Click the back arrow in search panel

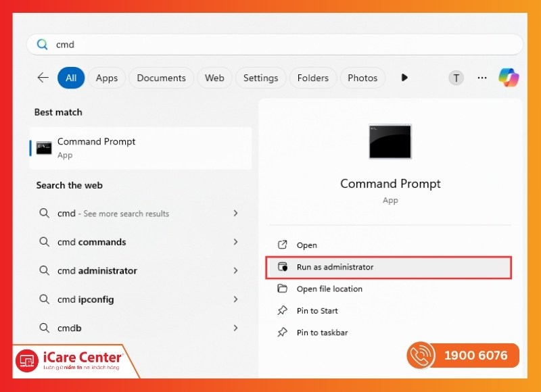click(43, 78)
